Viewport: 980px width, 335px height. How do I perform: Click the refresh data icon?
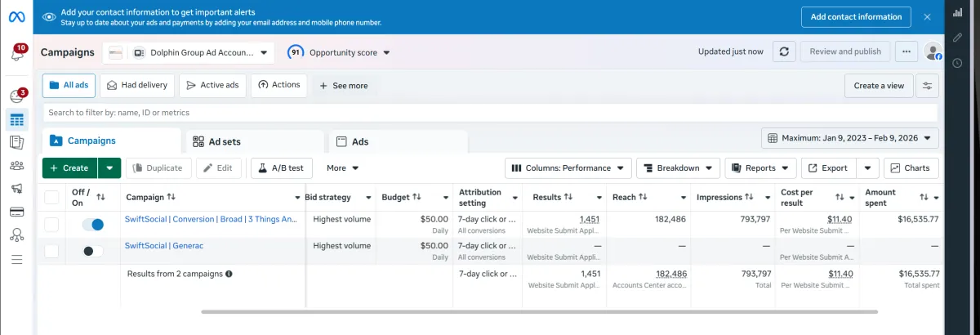click(784, 51)
